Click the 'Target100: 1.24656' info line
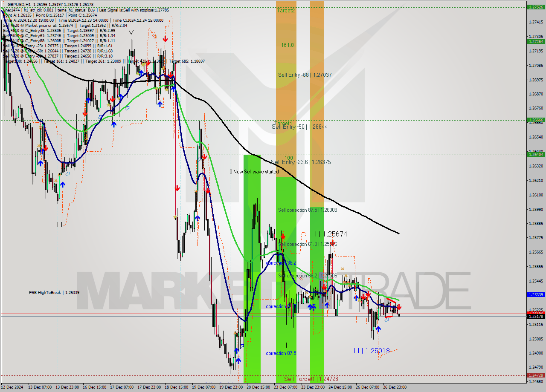The height and width of the screenshot is (392, 546). (x=104, y=61)
